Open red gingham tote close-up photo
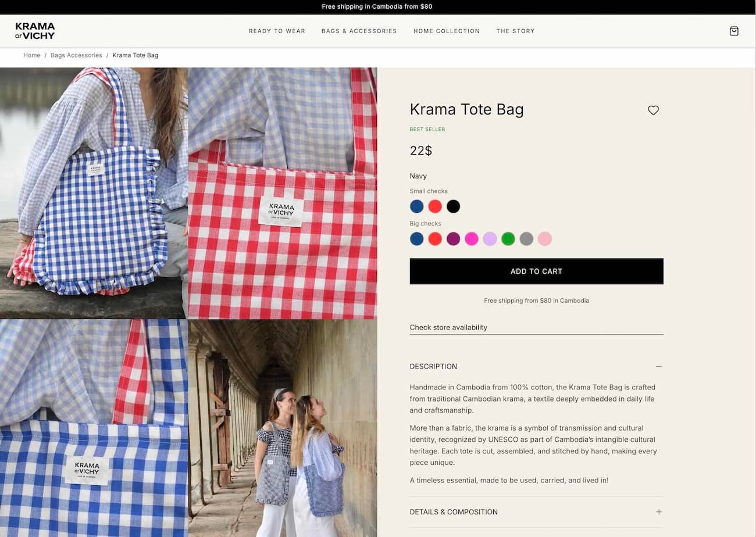This screenshot has height=537, width=756. click(x=283, y=193)
